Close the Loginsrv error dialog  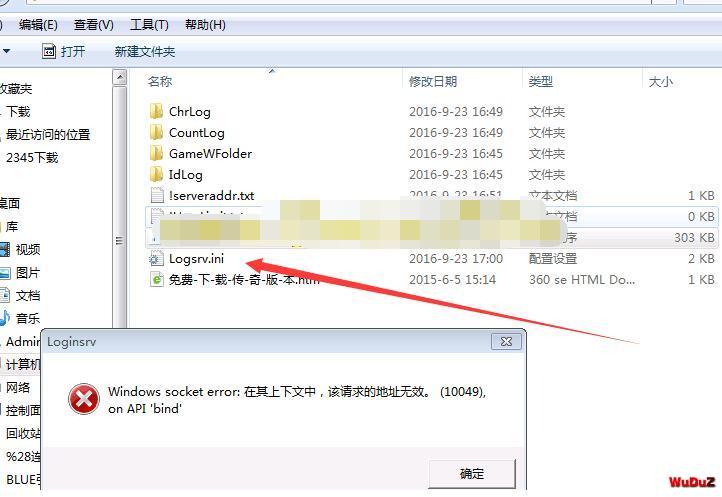pos(507,342)
